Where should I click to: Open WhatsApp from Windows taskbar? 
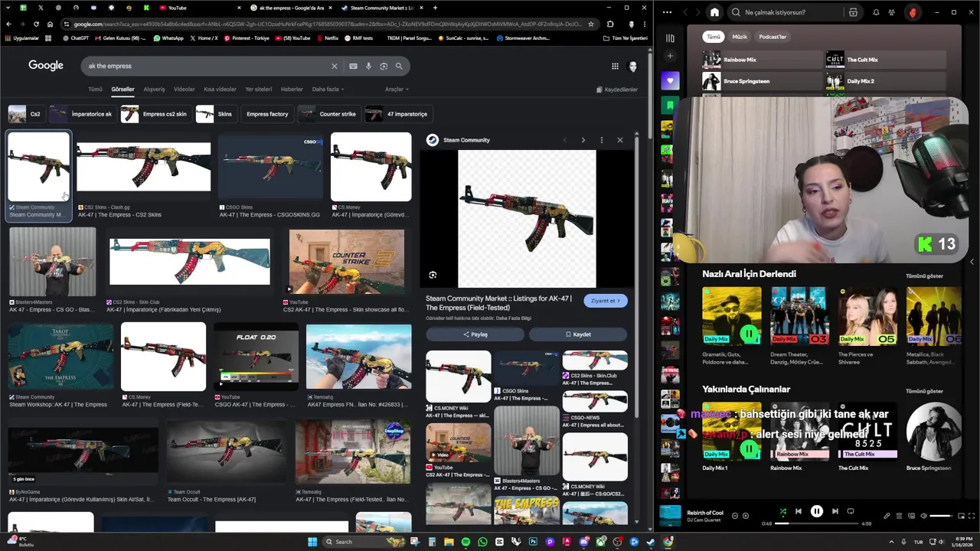coord(482,542)
